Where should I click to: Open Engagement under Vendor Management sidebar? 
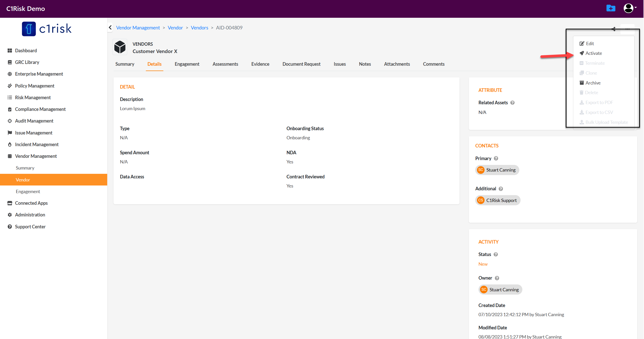point(28,192)
